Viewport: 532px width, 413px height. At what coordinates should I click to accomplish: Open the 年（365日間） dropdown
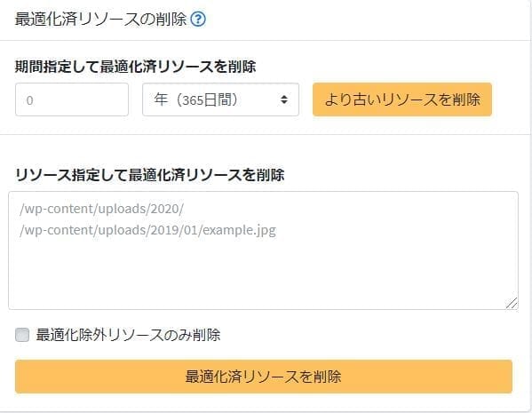tap(220, 99)
